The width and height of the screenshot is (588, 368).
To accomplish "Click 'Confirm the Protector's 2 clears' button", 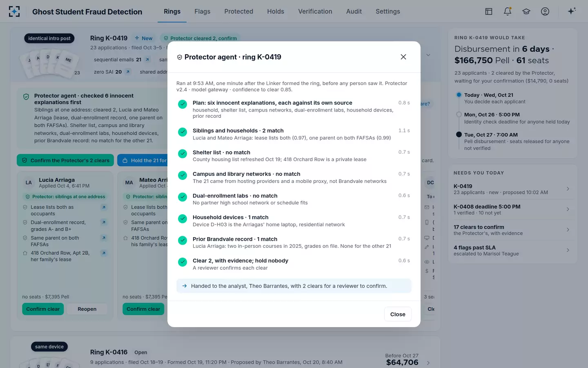I will [x=65, y=160].
